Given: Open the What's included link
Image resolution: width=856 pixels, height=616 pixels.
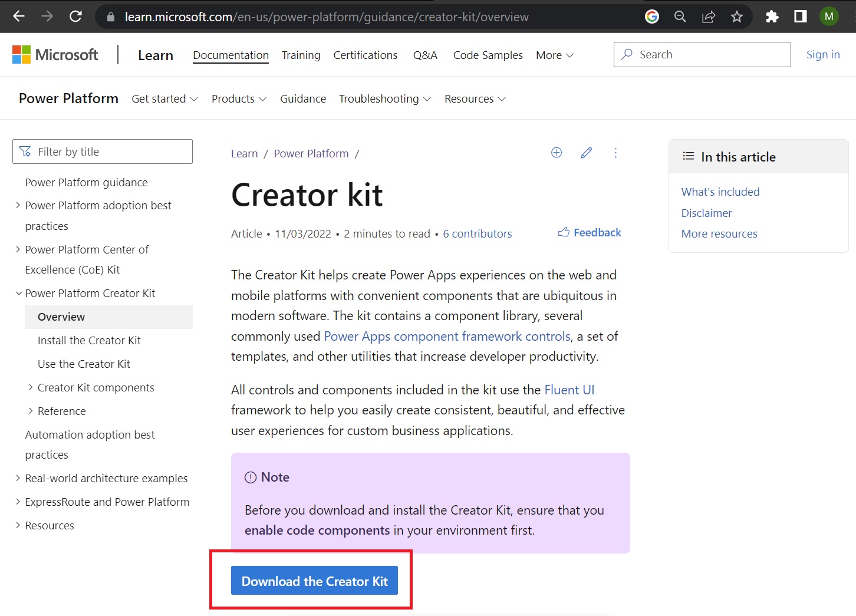Looking at the screenshot, I should click(x=720, y=192).
